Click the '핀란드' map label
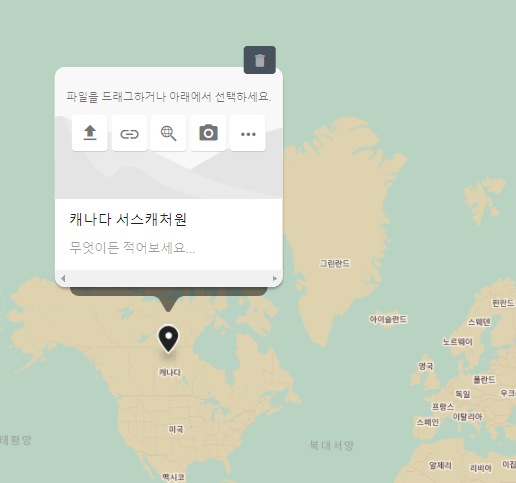This screenshot has width=516, height=483. click(x=503, y=303)
